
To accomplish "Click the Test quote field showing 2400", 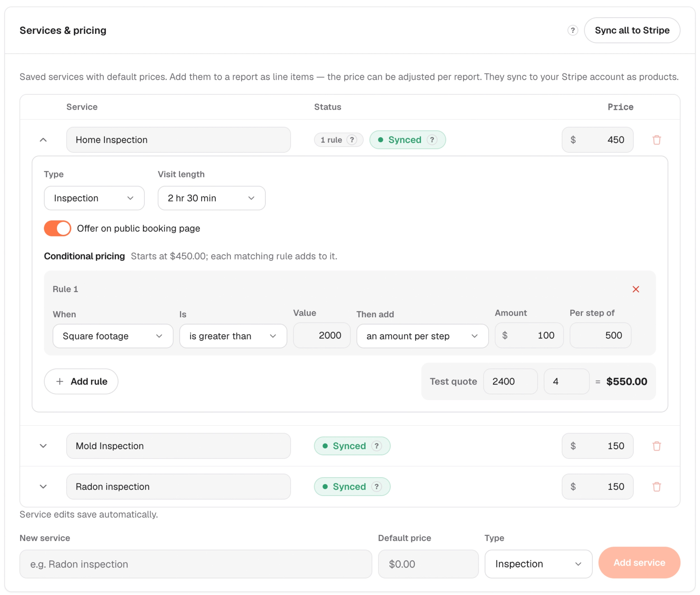I will click(x=510, y=381).
